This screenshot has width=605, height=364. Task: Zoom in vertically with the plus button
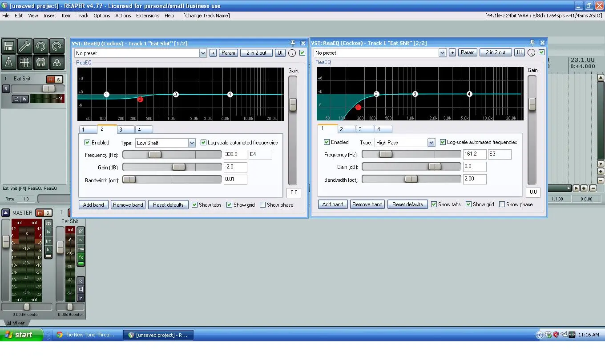601,172
